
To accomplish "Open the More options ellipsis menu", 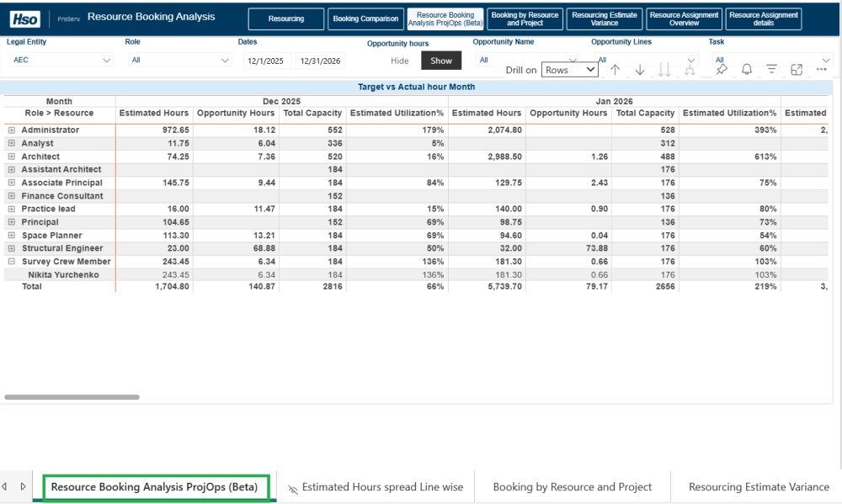I will click(x=822, y=70).
